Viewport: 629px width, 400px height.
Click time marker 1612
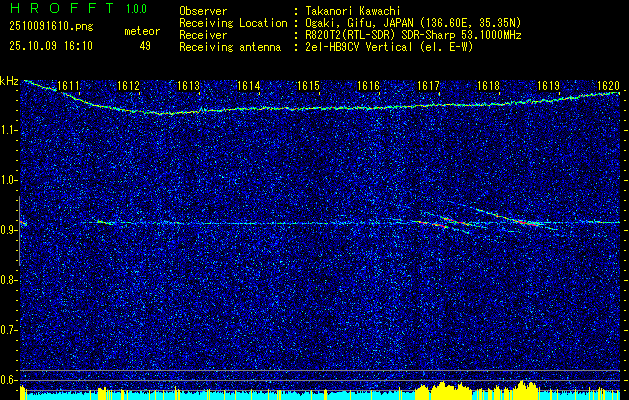pos(128,85)
